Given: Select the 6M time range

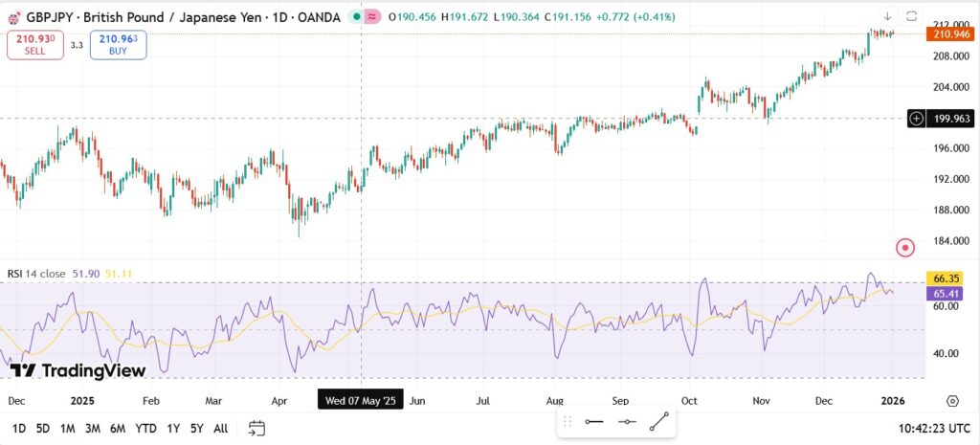Looking at the screenshot, I should (118, 428).
